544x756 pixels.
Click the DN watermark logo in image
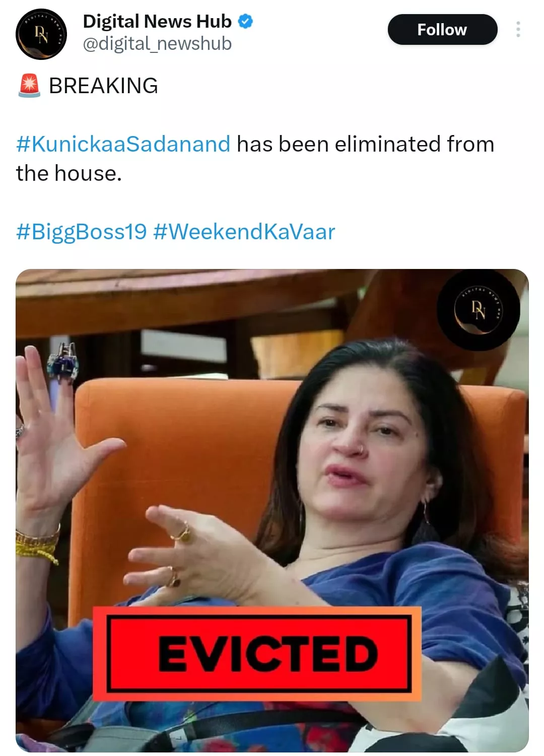point(478,310)
